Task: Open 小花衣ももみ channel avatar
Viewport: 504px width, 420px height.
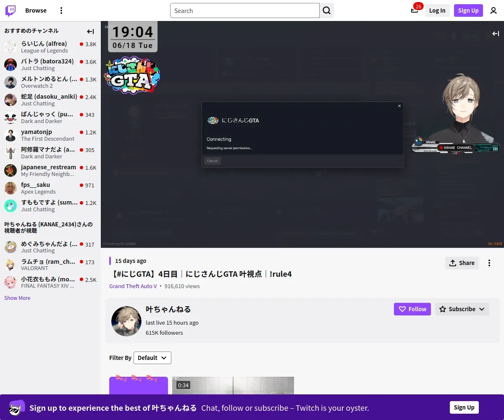Action: tap(10, 282)
